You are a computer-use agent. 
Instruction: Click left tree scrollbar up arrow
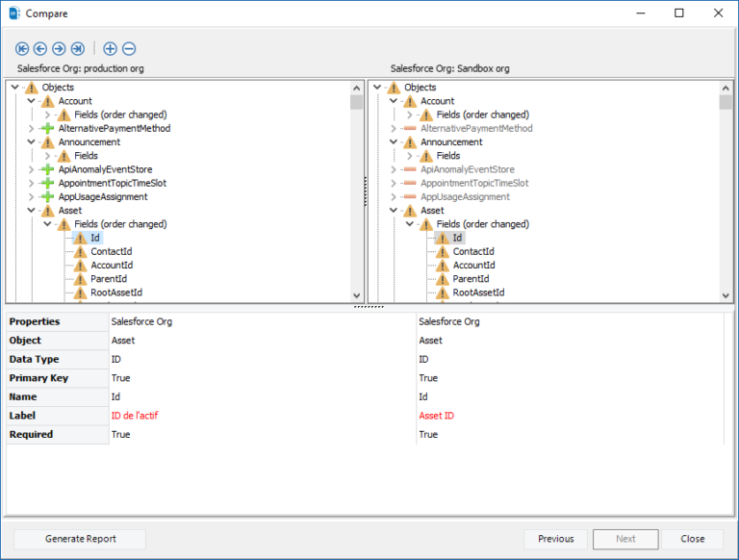(356, 89)
